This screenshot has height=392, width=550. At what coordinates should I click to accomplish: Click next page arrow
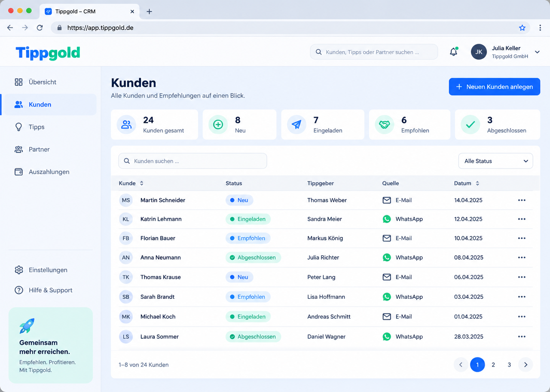526,364
